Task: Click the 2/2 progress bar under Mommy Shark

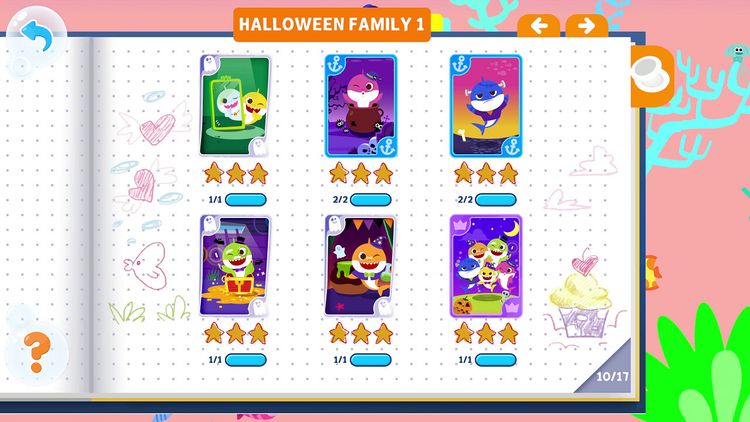Action: [x=371, y=200]
